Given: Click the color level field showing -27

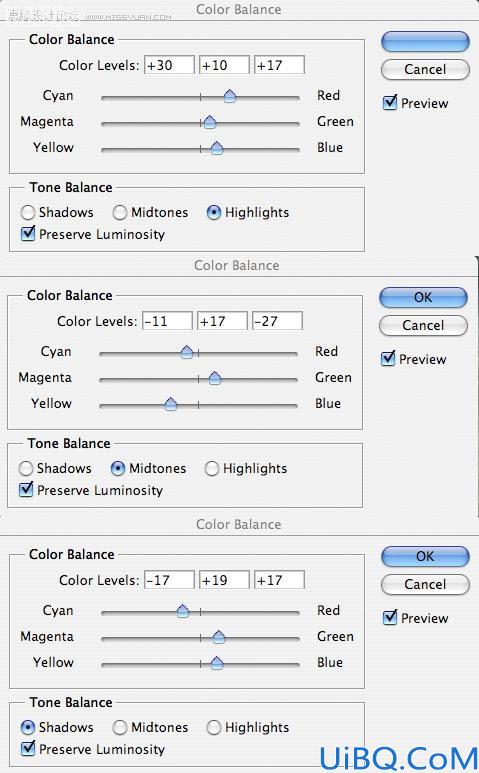Looking at the screenshot, I should point(277,321).
